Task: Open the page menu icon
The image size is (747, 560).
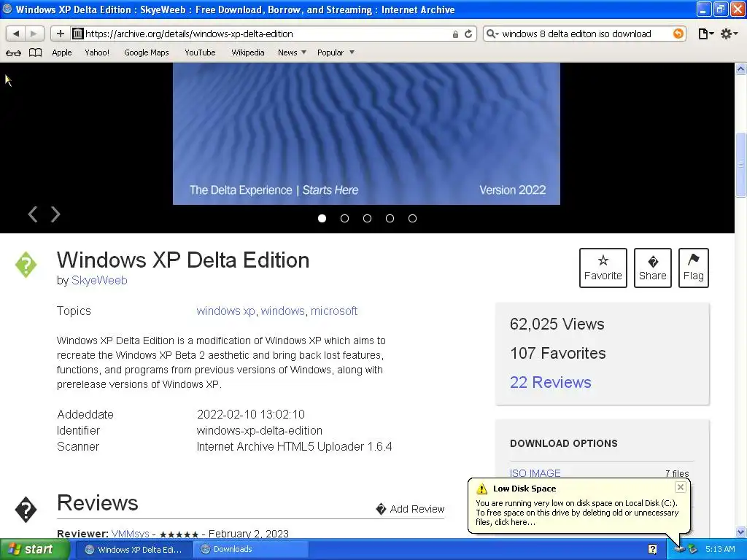Action: tap(705, 34)
